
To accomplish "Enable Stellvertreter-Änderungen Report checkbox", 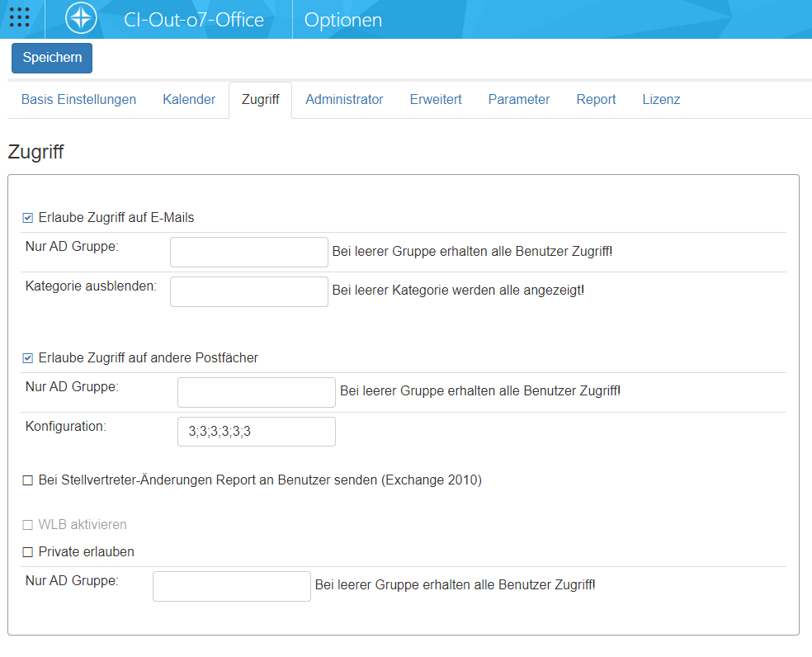I will point(28,480).
